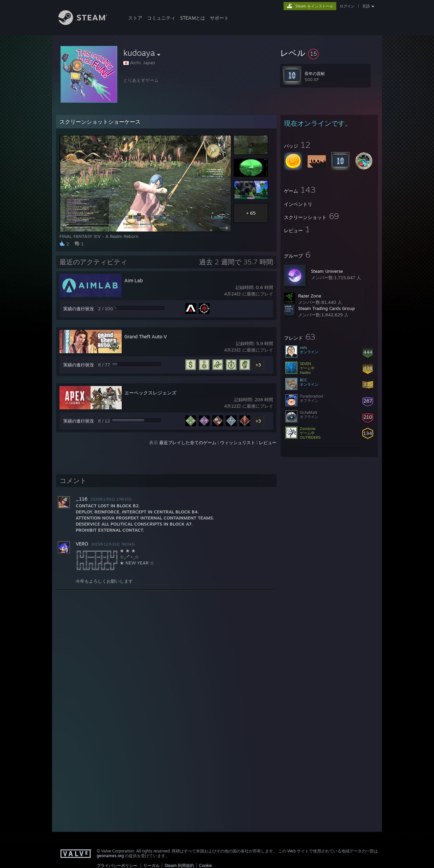Open the Grand Theft Auto V banner
Screen dimensions: 434x868
tap(91, 341)
